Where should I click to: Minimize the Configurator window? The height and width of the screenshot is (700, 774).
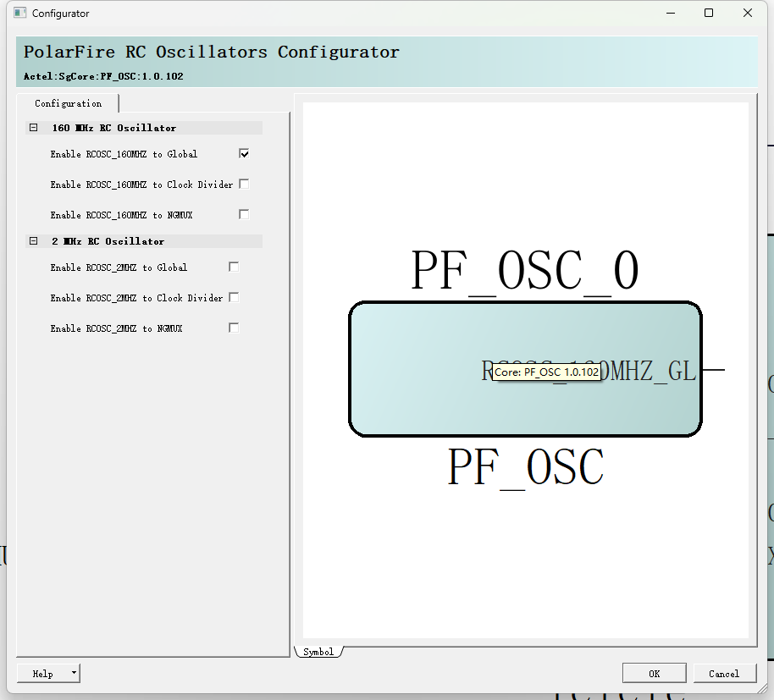tap(671, 13)
